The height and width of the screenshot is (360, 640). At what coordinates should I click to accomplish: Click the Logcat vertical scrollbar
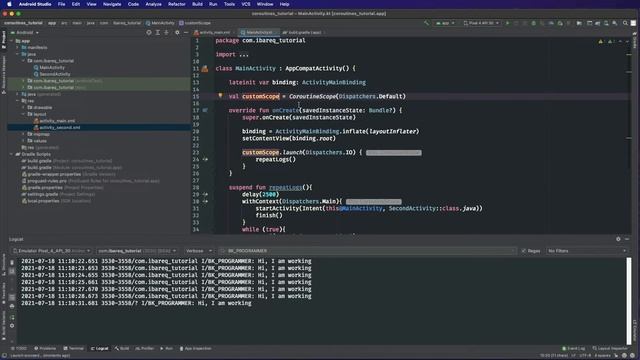pos(629,301)
